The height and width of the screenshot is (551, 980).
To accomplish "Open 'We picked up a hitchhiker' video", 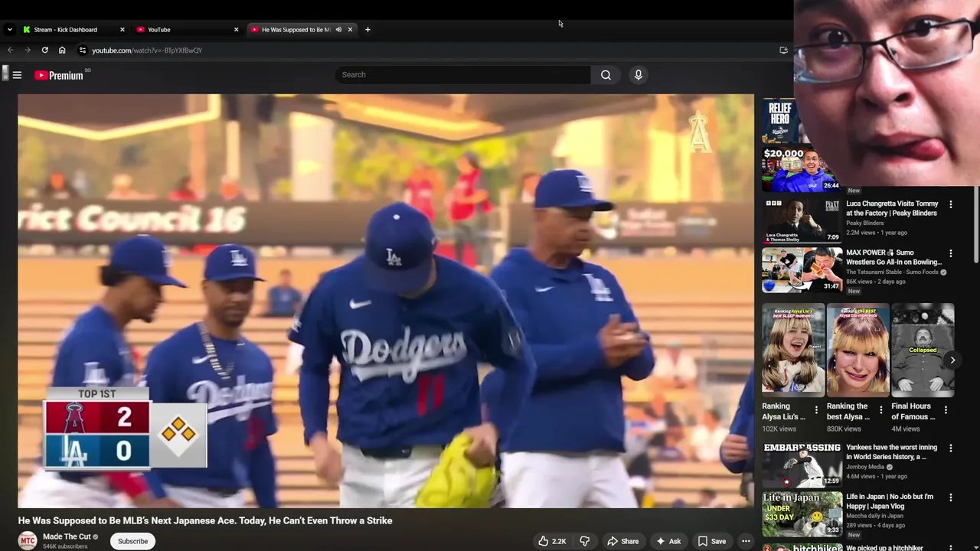I will point(884,547).
